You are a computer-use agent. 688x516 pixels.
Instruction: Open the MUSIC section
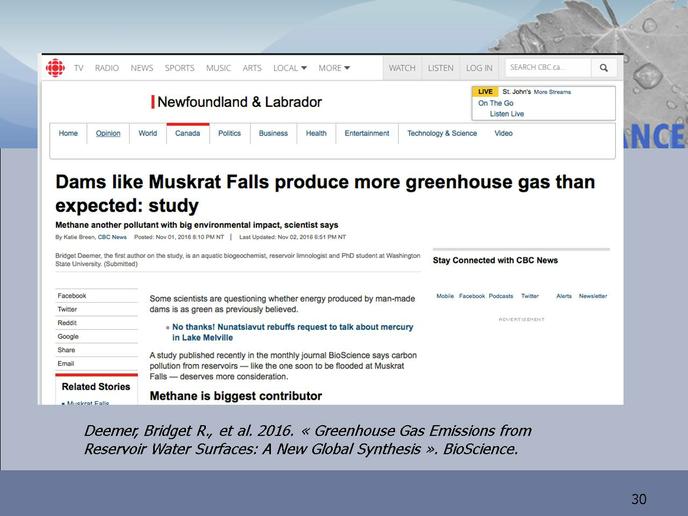(219, 68)
